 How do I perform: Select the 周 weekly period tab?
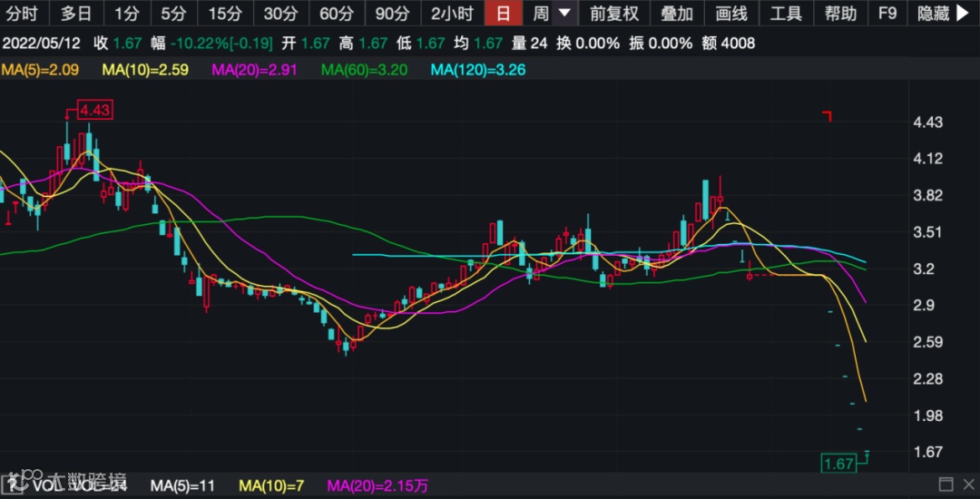click(540, 13)
